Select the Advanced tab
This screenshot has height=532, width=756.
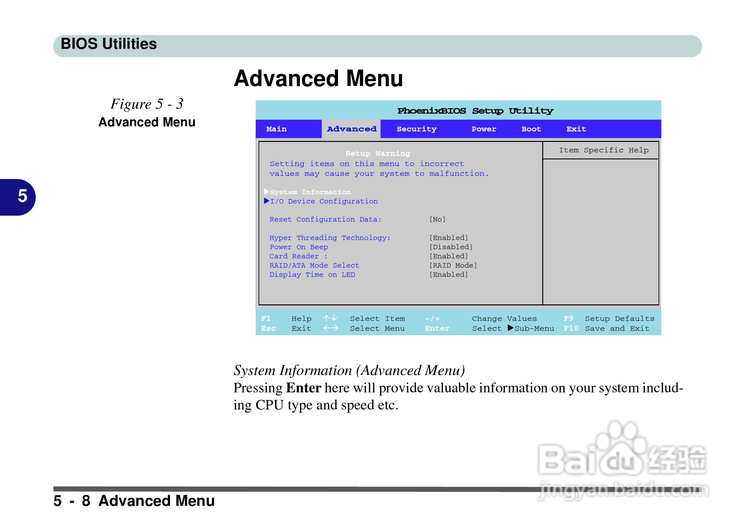pyautogui.click(x=351, y=129)
